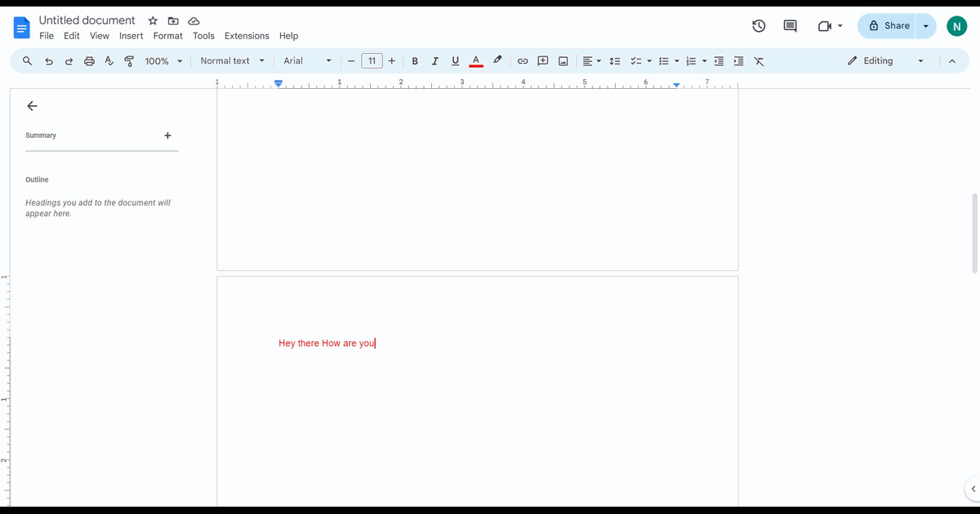Click the vertical scrollbar thumb
This screenshot has width=980, height=514.
pos(974,233)
